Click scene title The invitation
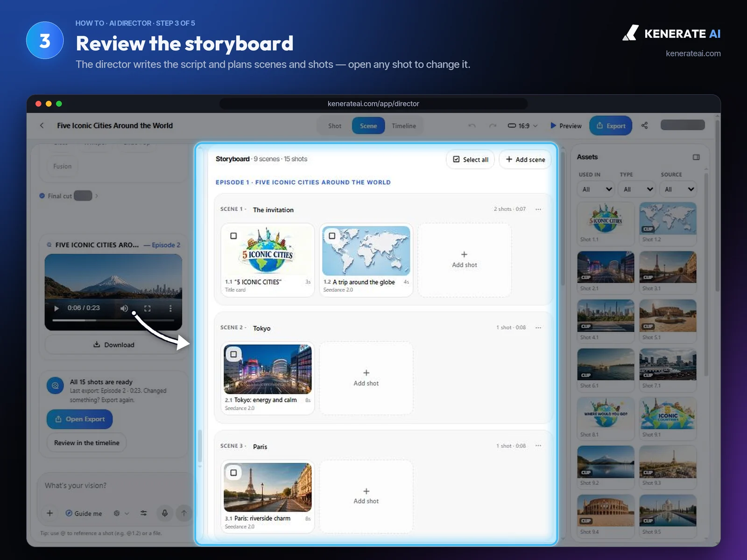 (273, 210)
